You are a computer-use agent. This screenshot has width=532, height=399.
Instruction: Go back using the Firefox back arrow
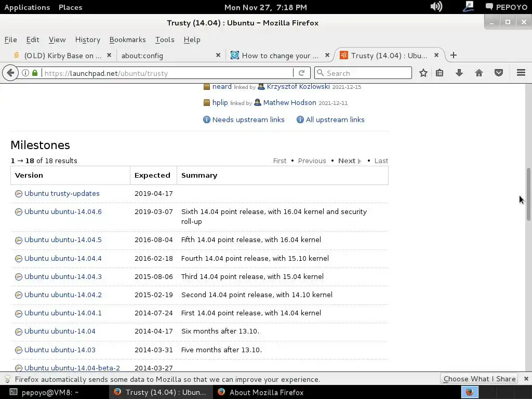(x=10, y=73)
